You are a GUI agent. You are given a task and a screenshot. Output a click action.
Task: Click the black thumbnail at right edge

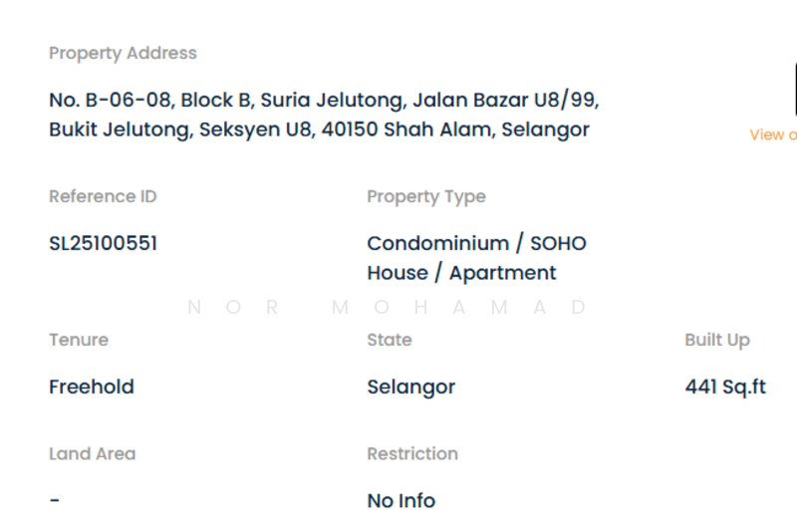794,90
